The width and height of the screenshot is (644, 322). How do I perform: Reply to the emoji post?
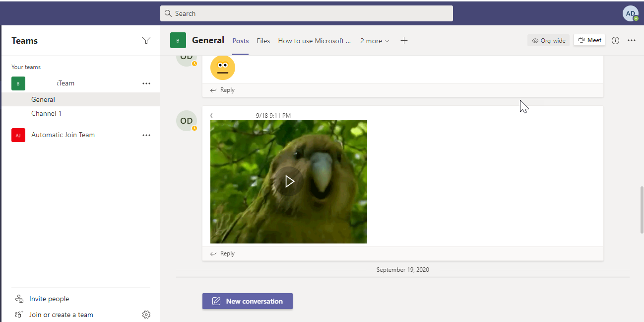223,90
